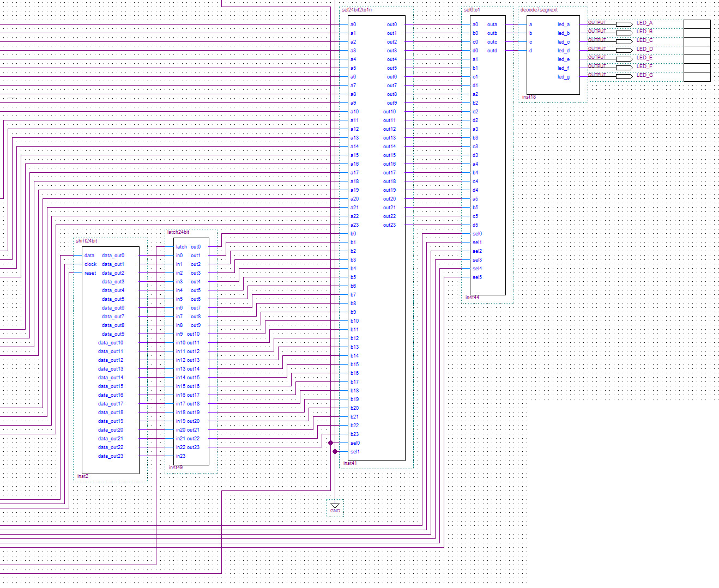This screenshot has width=719, height=588.
Task: Select the decode7segnext block title
Action: pyautogui.click(x=539, y=10)
